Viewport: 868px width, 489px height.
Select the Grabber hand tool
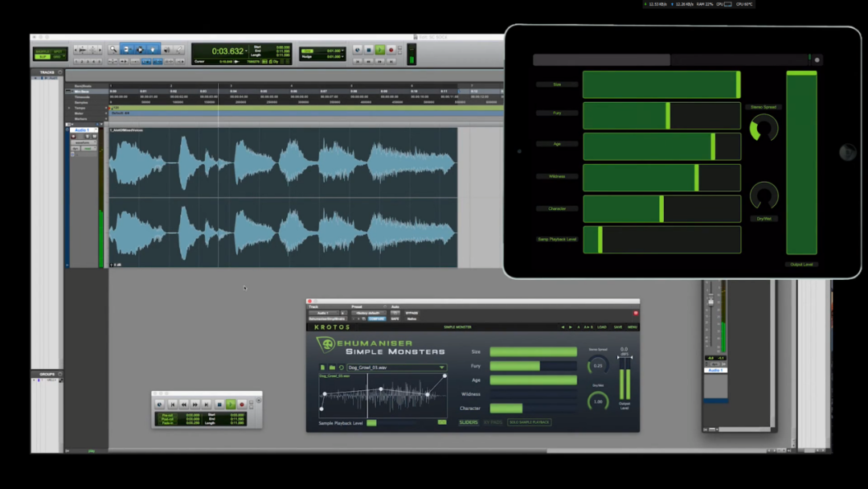click(153, 49)
